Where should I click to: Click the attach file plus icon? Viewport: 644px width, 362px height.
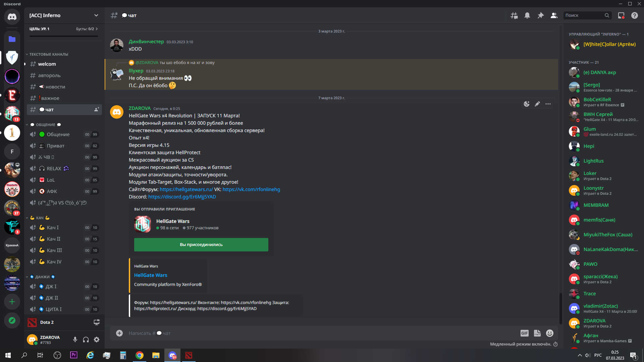[x=119, y=333]
